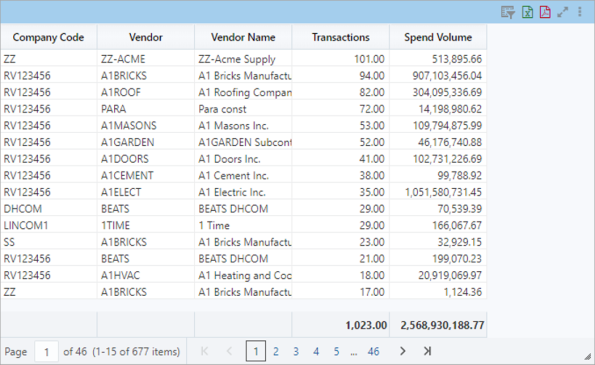Screen dimensions: 595x365
Task: Select the A1 Electric Inc. cell
Action: coord(243,192)
